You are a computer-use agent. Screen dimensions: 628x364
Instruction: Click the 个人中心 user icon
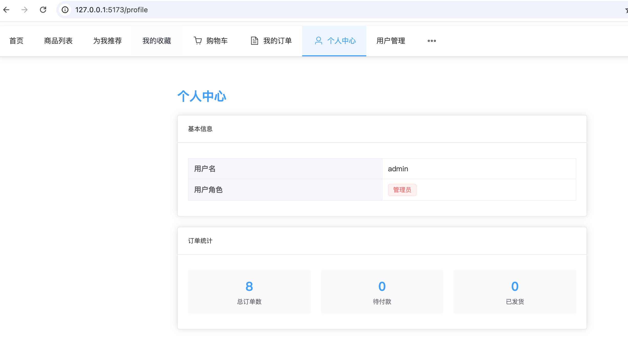pyautogui.click(x=318, y=41)
